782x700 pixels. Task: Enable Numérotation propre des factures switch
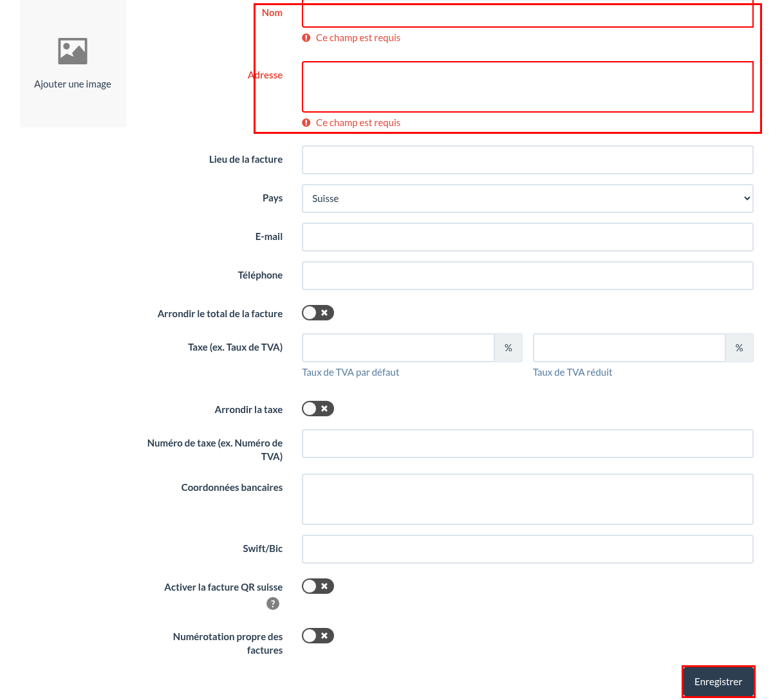[x=318, y=636]
